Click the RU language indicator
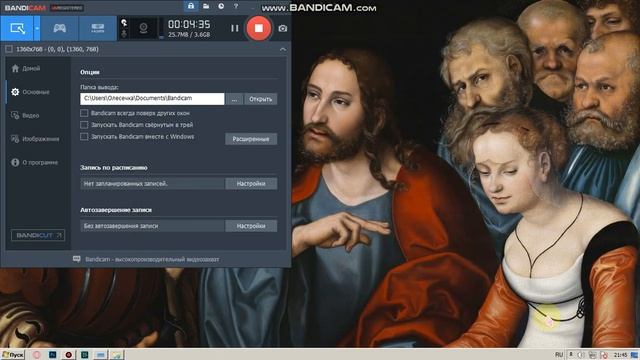The height and width of the screenshot is (360, 640). [x=559, y=355]
